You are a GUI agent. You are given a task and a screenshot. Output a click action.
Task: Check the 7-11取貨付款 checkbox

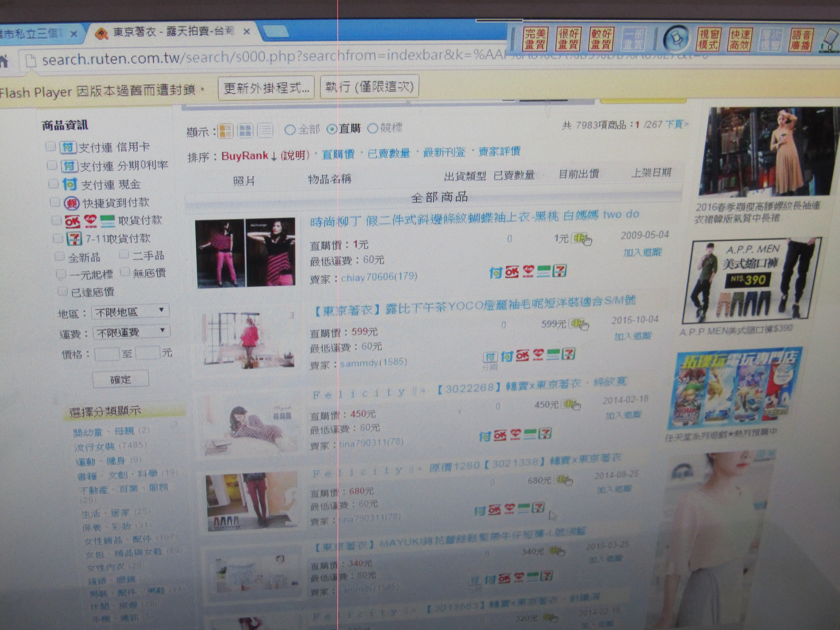58,238
